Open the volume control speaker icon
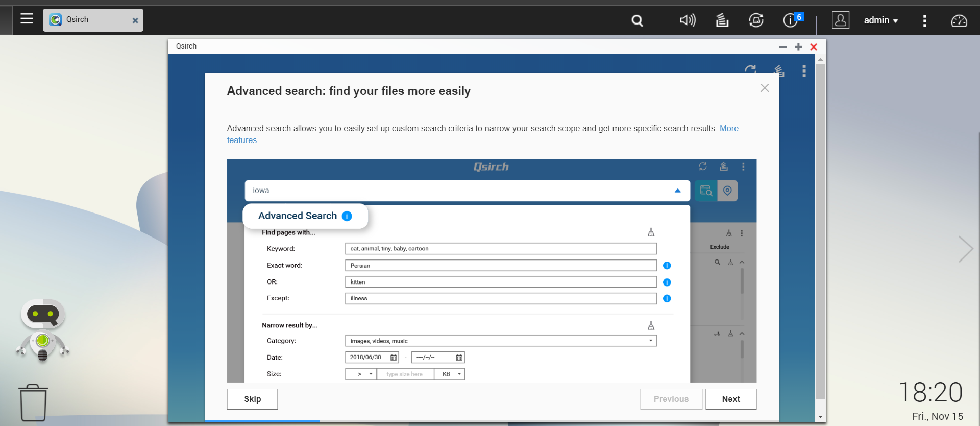Image resolution: width=980 pixels, height=426 pixels. click(x=688, y=20)
